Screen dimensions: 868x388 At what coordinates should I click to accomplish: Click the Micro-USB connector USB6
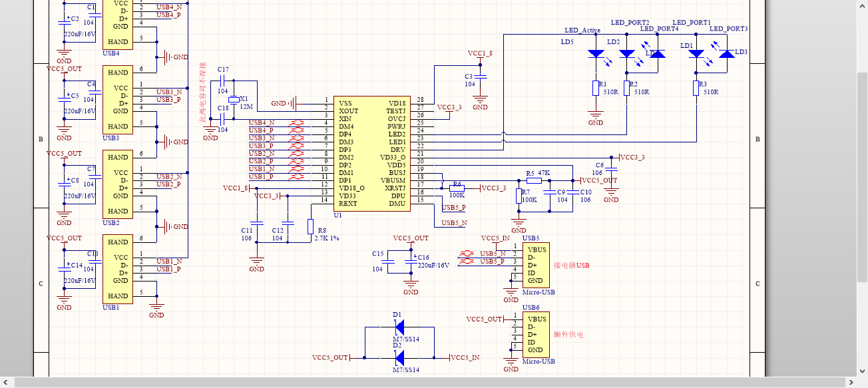point(536,334)
